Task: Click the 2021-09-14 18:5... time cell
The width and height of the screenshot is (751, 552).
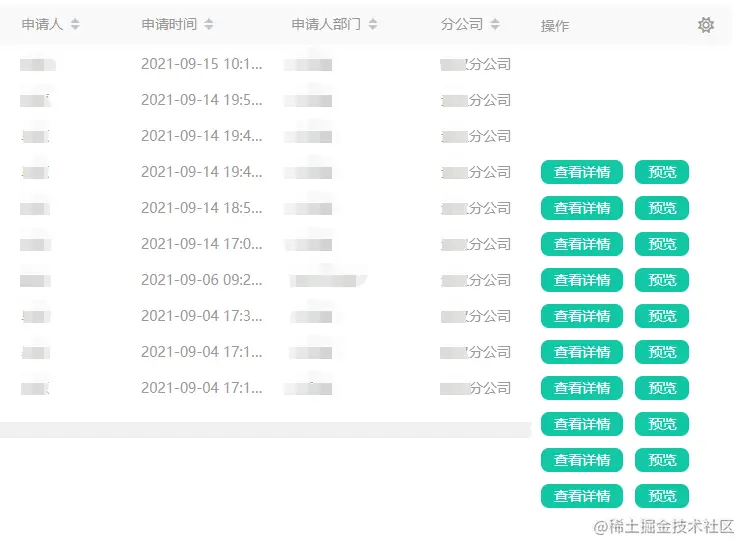Action: (x=202, y=208)
